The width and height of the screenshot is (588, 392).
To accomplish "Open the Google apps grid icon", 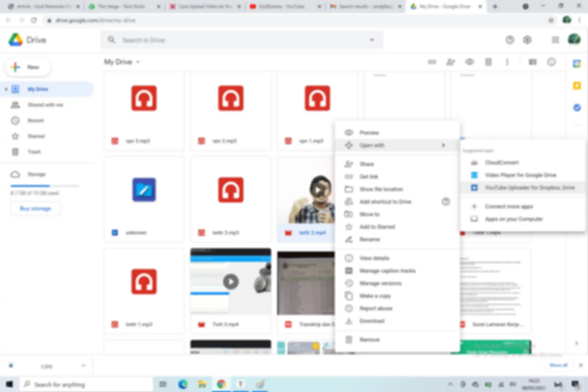I will click(555, 40).
